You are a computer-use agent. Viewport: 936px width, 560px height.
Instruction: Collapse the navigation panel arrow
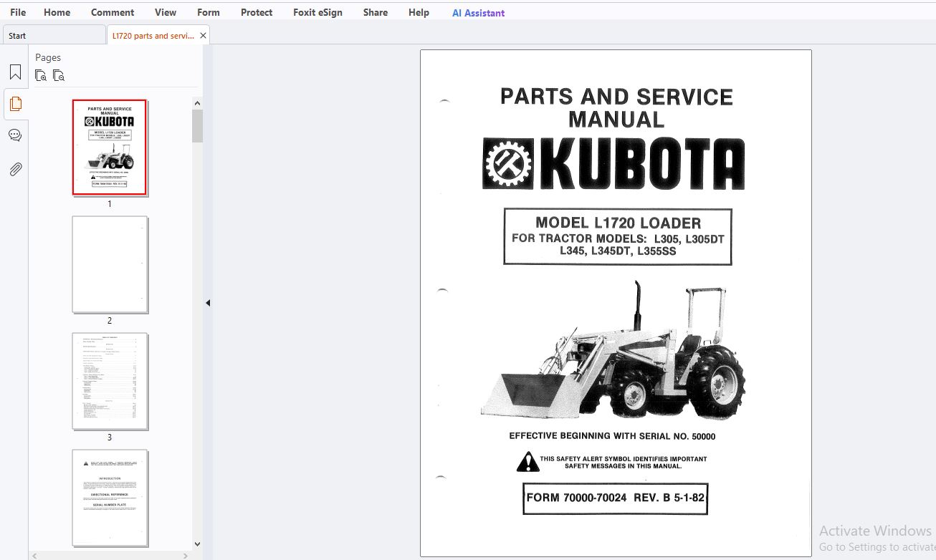tap(208, 303)
